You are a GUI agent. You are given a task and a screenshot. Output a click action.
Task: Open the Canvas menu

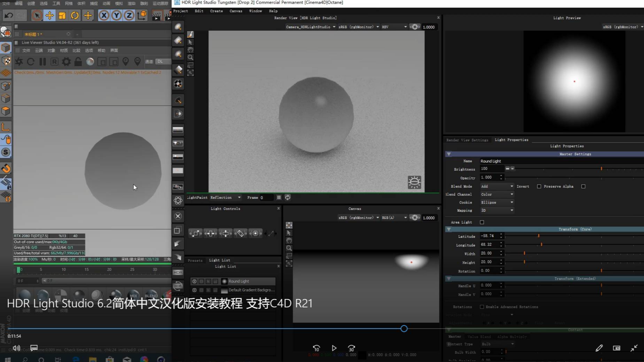(236, 11)
